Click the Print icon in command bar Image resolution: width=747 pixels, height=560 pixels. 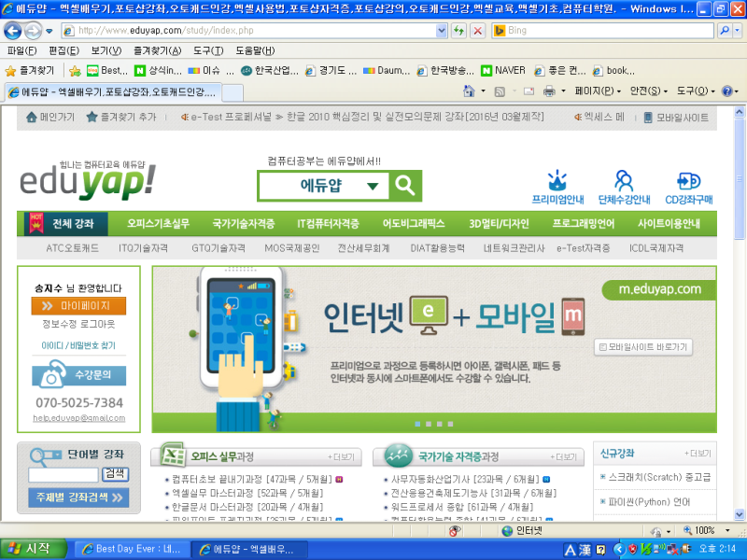click(549, 91)
